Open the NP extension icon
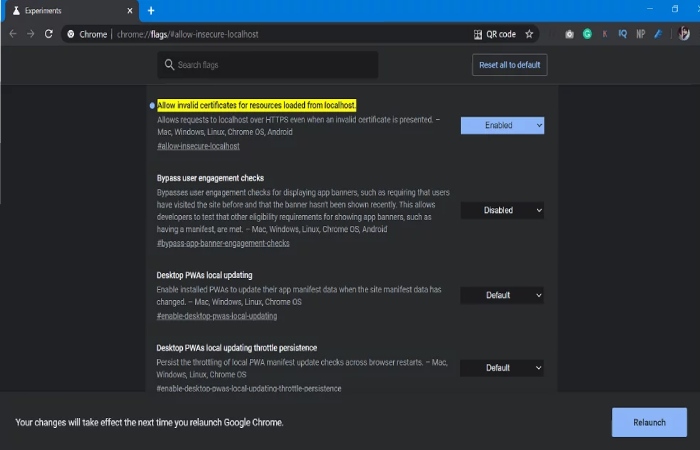Screen dimensions: 700x450 pyautogui.click(x=641, y=34)
